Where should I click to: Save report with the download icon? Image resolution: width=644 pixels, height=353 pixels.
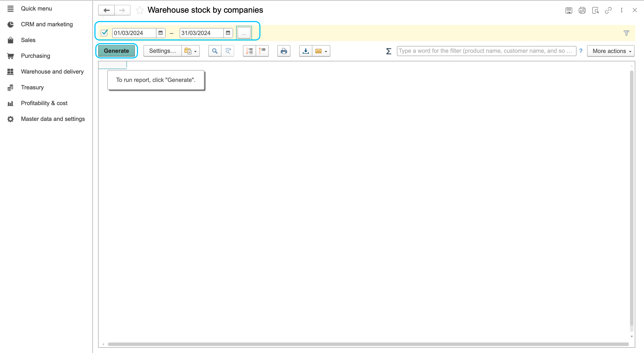(306, 51)
